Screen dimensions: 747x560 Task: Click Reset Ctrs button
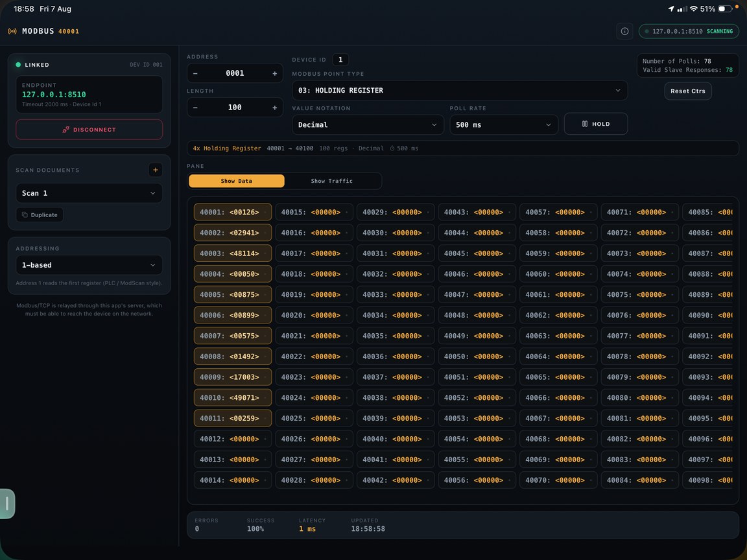pos(688,91)
